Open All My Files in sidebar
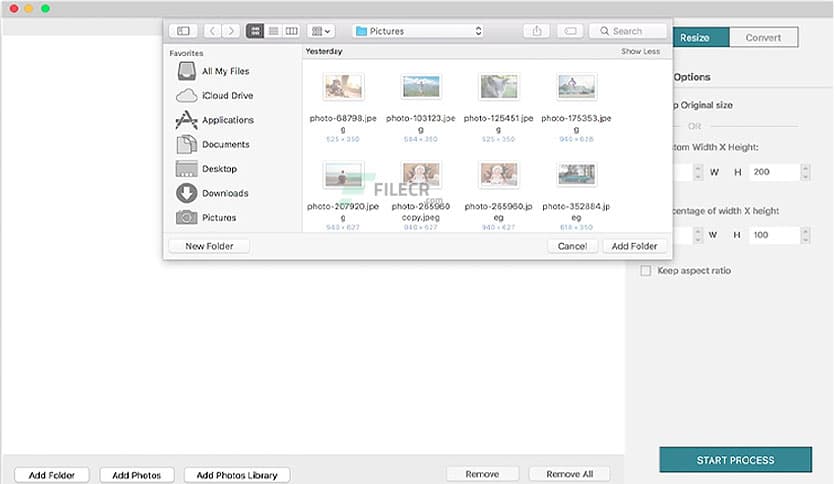The image size is (836, 484). coord(213,71)
